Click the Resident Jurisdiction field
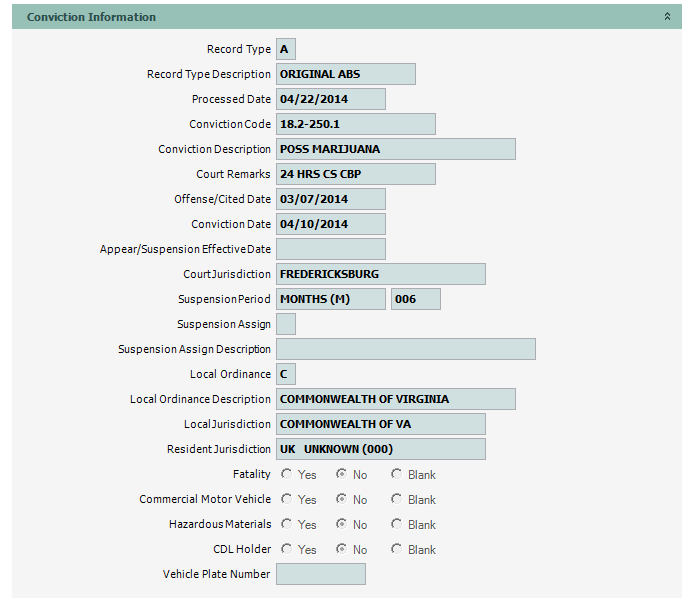Viewport: 699px width, 607px height. click(x=380, y=449)
